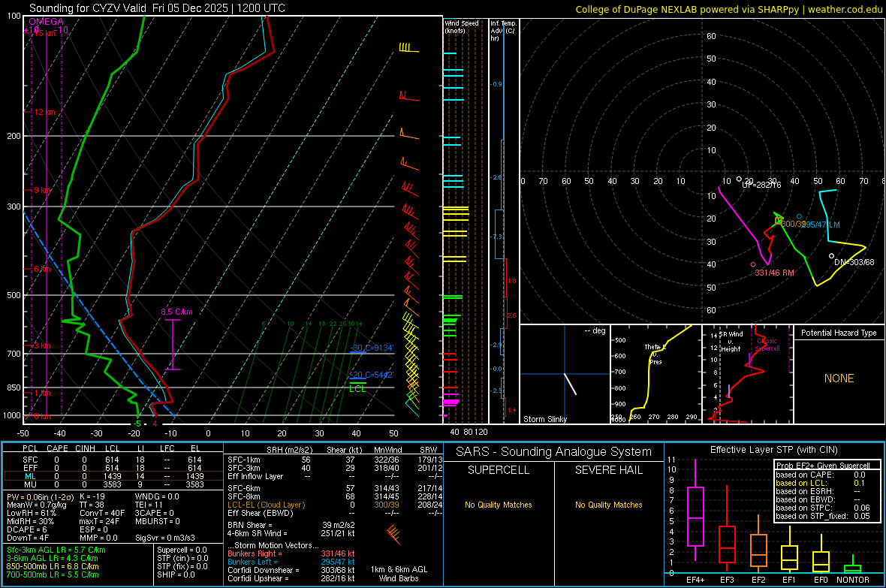The width and height of the screenshot is (886, 588).
Task: Click the 'DCAPE = 6' value
Action: point(26,529)
